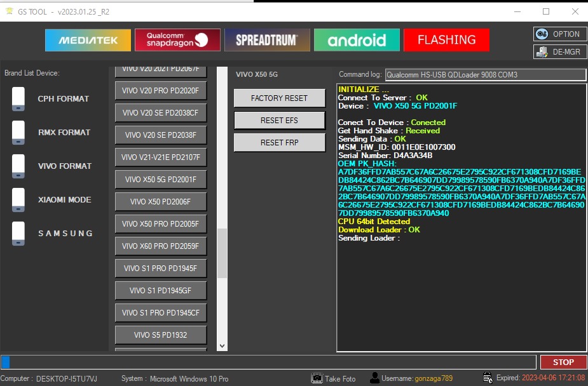Click the MSM_HW_ID log line

[x=397, y=147]
